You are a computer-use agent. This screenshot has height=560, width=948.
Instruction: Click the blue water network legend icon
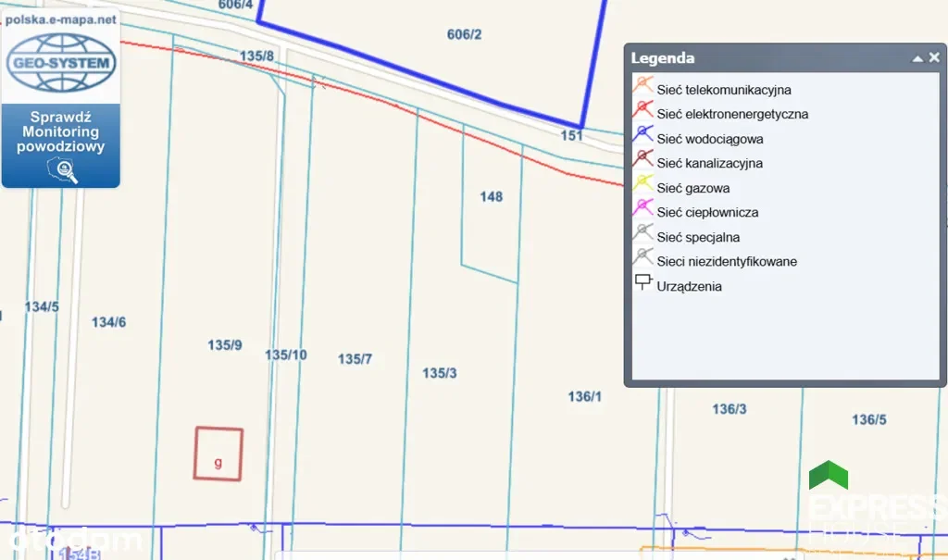[642, 136]
